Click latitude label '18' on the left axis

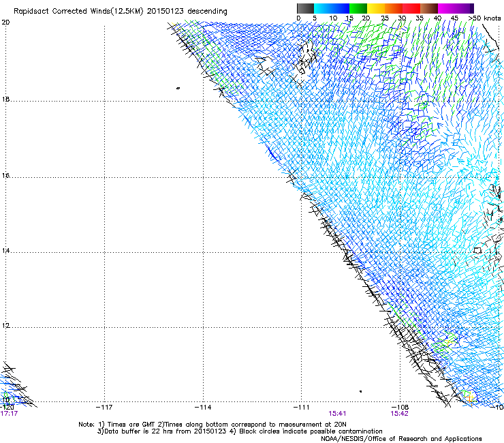click(5, 99)
